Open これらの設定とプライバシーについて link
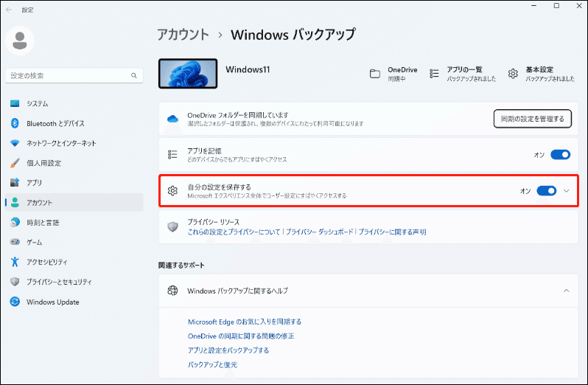588x385 pixels. tap(234, 232)
